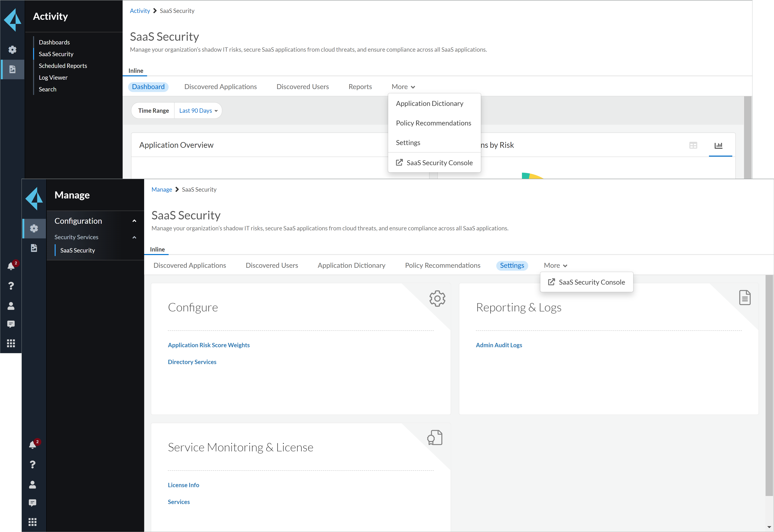Open the Admin Audit Logs link
Viewport: 774px width, 532px height.
[499, 345]
